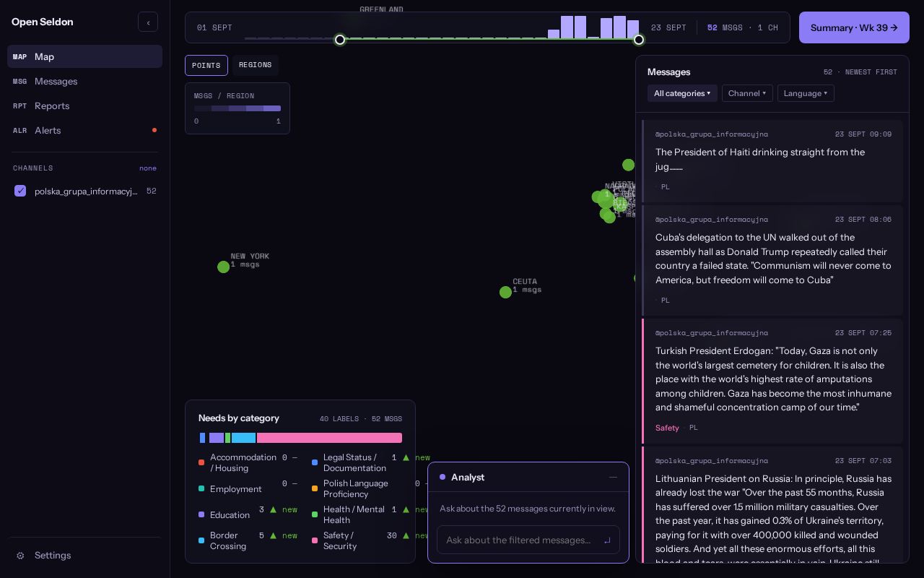Click the red notification dot on Alerts

154,130
